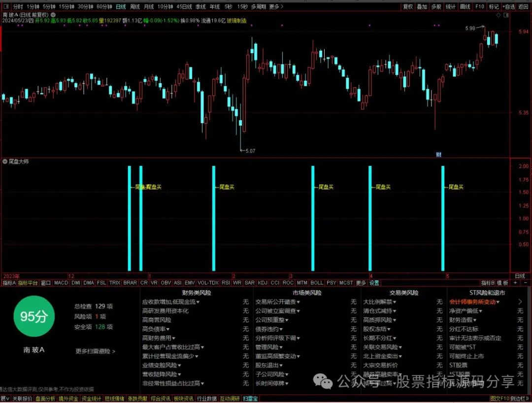Open the 关联报价 bottom tab
The height and width of the screenshot is (403, 532).
coord(22,399)
